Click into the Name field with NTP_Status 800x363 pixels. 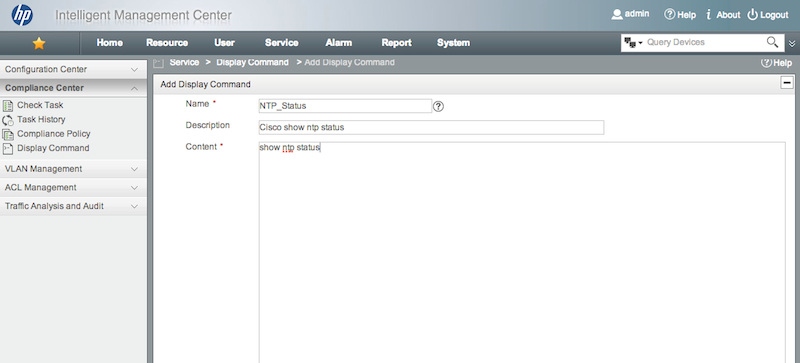click(x=345, y=106)
